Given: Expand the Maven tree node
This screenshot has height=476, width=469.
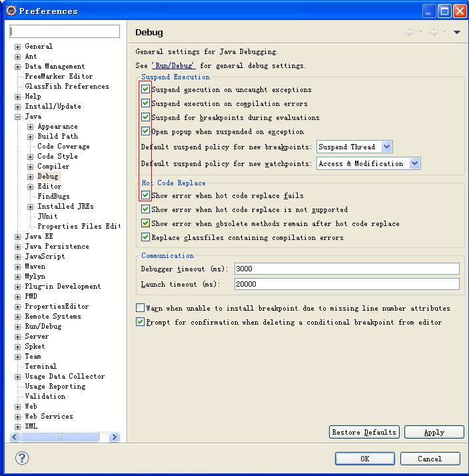Looking at the screenshot, I should click(17, 267).
